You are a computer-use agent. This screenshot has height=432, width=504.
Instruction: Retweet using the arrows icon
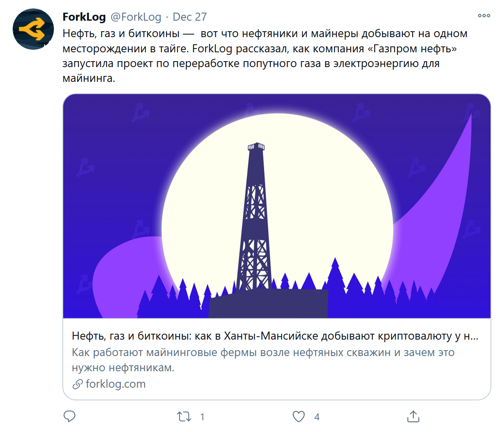point(184,417)
